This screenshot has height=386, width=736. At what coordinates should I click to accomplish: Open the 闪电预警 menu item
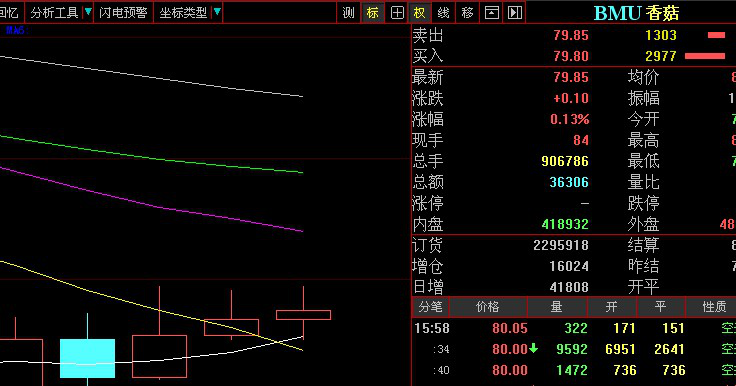click(x=123, y=12)
